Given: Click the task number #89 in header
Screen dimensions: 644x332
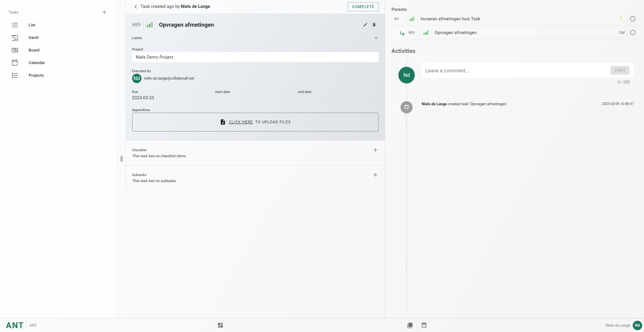Looking at the screenshot, I should 136,25.
